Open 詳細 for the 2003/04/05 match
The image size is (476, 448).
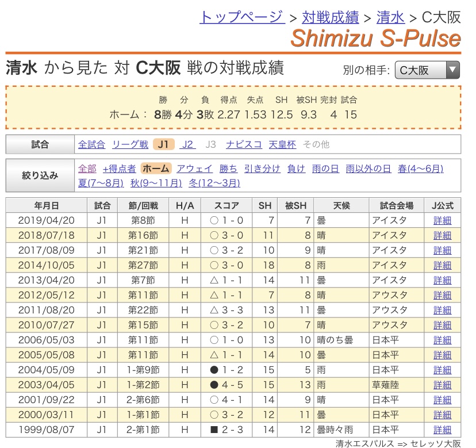tap(442, 385)
